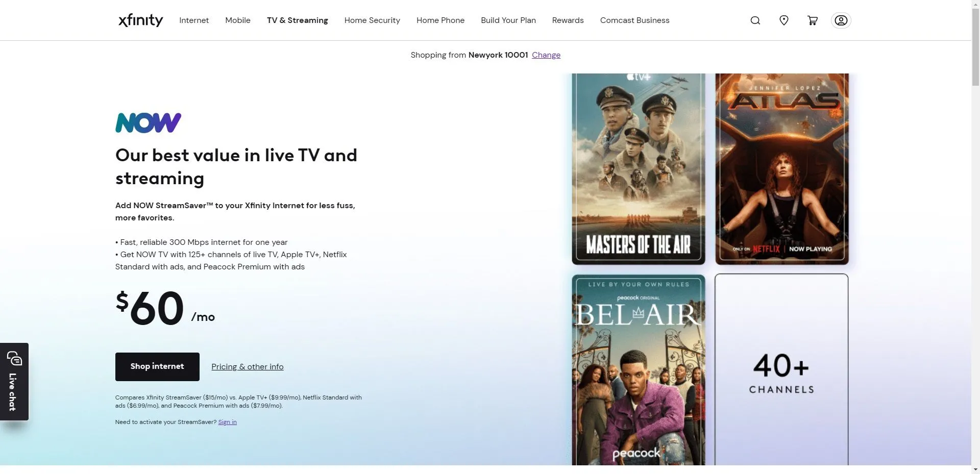Select TV & Streaming menu
Image resolution: width=980 pixels, height=474 pixels.
click(298, 20)
